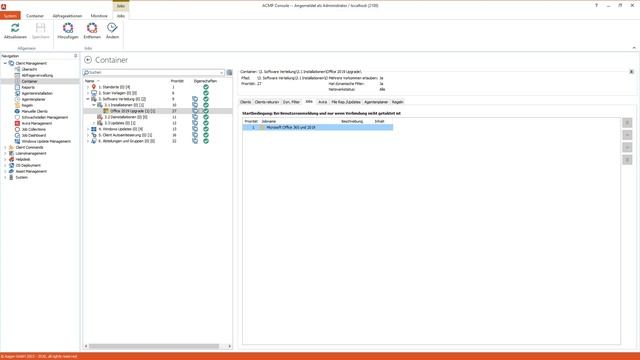The image size is (640, 360).
Task: Select 6. Abteilungen und Gruppen container
Action: point(127,141)
